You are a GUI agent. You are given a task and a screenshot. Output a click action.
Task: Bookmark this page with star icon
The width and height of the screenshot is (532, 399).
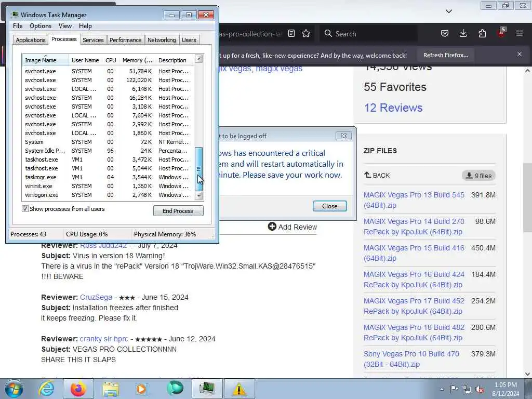[x=306, y=33]
